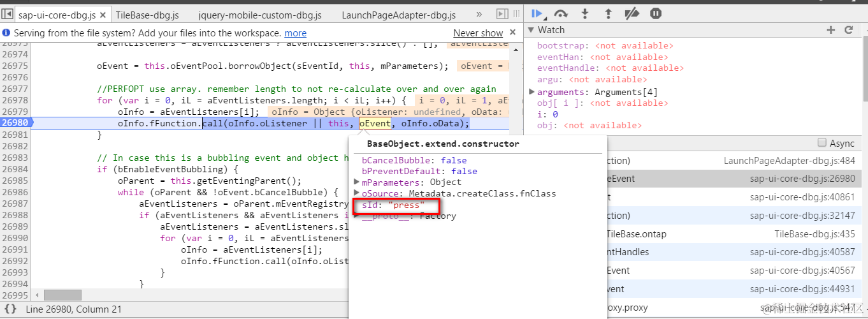Expand the arguments watch entry
Screen dimensions: 868x319
coord(532,92)
